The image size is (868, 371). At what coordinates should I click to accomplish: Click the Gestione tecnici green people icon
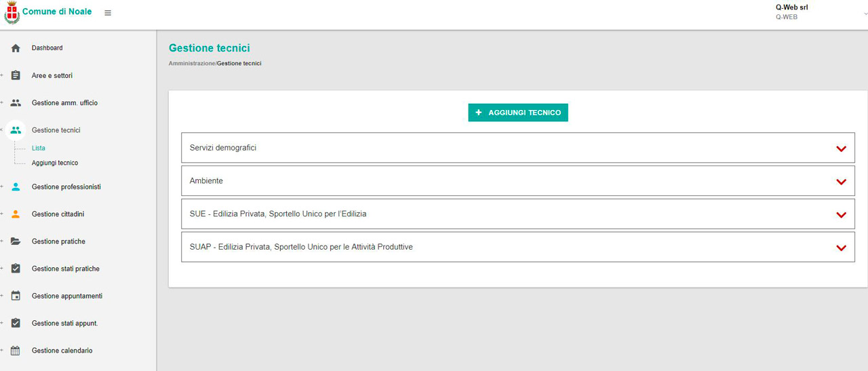click(x=16, y=130)
